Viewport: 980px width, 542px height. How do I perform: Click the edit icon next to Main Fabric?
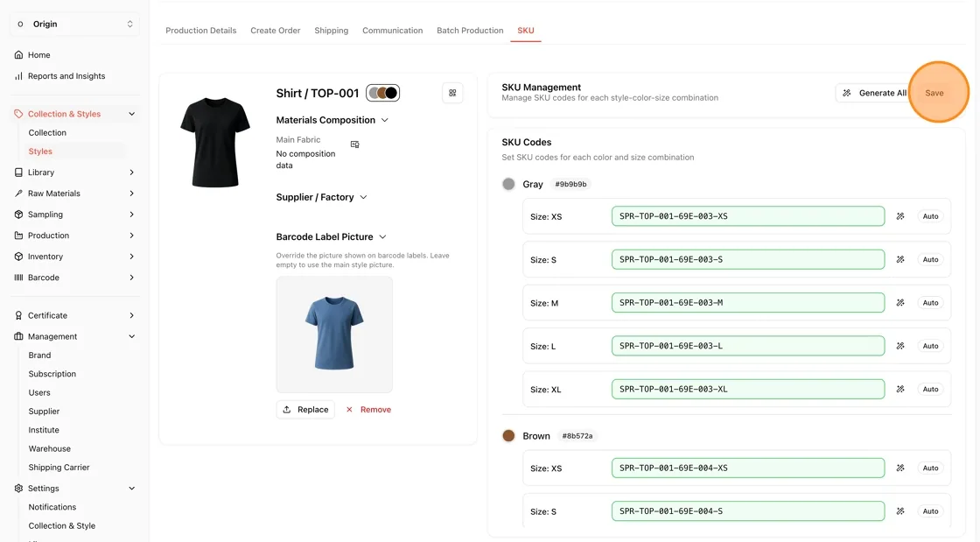click(355, 144)
